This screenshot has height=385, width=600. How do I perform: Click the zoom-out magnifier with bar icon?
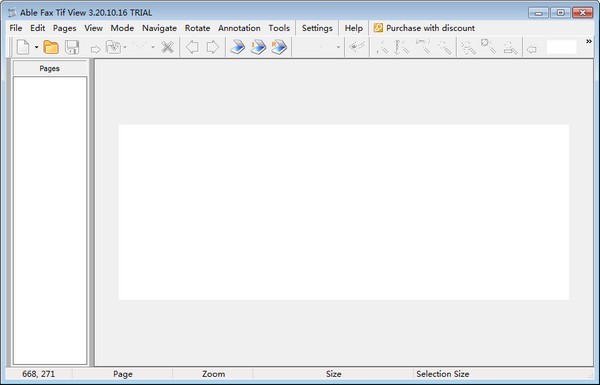(510, 47)
